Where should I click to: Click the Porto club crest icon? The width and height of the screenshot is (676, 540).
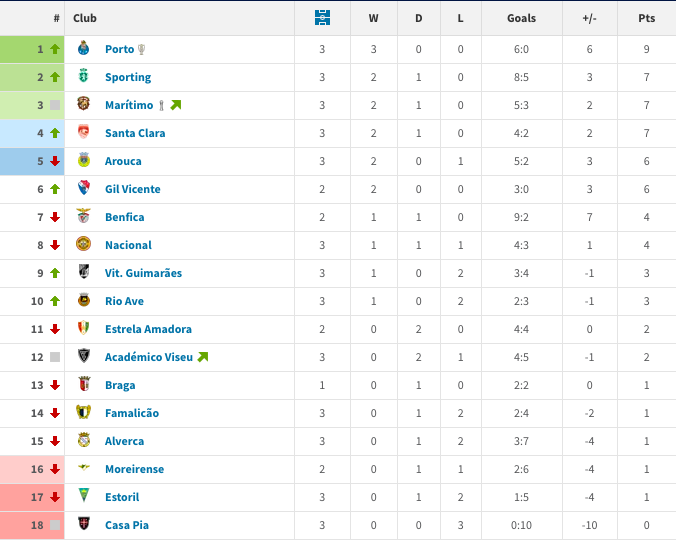pos(84,48)
